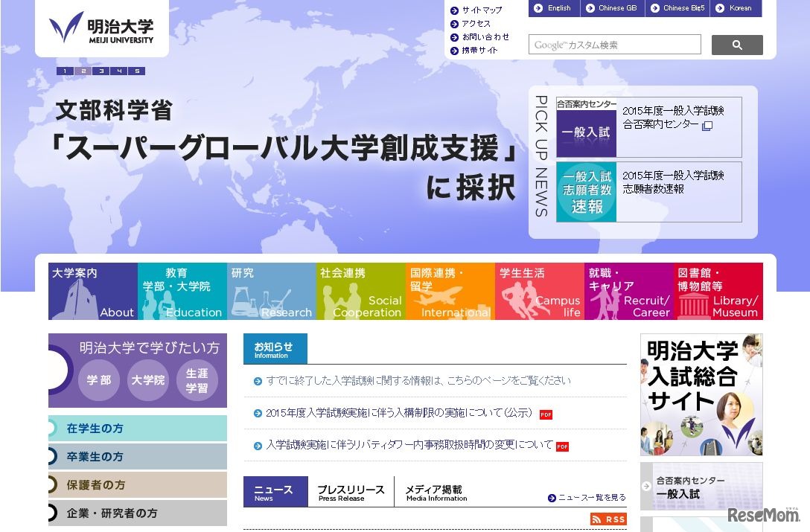Click the RSS feed icon
Screen dimensions: 810x532
[609, 519]
